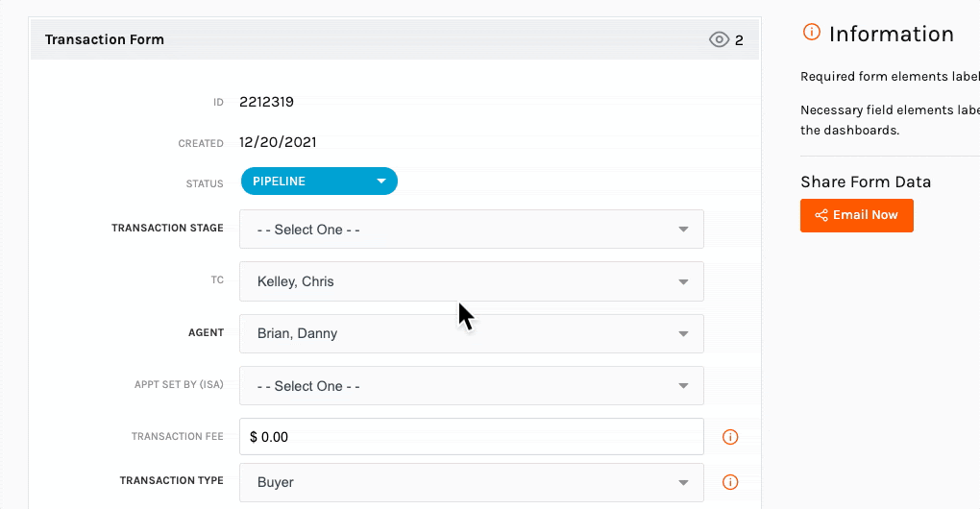Click the Share Form Data heading
This screenshot has width=980, height=509.
[x=866, y=182]
